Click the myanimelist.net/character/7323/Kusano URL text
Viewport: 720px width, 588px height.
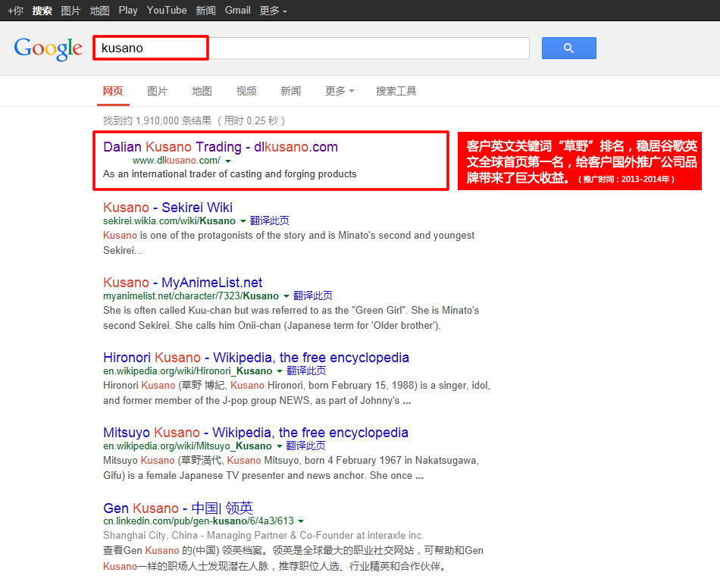pos(191,296)
